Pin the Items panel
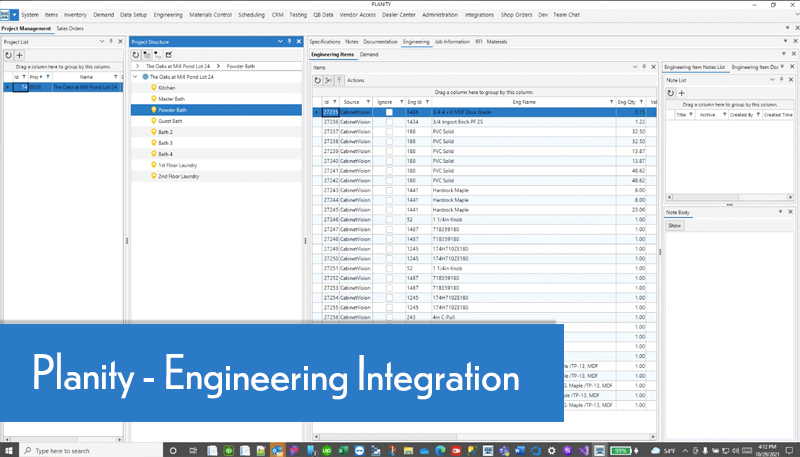Viewport: 800px width, 457px height. (x=644, y=67)
